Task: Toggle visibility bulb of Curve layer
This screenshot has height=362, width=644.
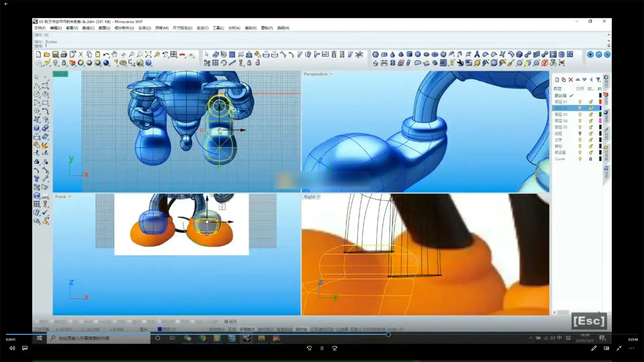Action: (x=580, y=159)
